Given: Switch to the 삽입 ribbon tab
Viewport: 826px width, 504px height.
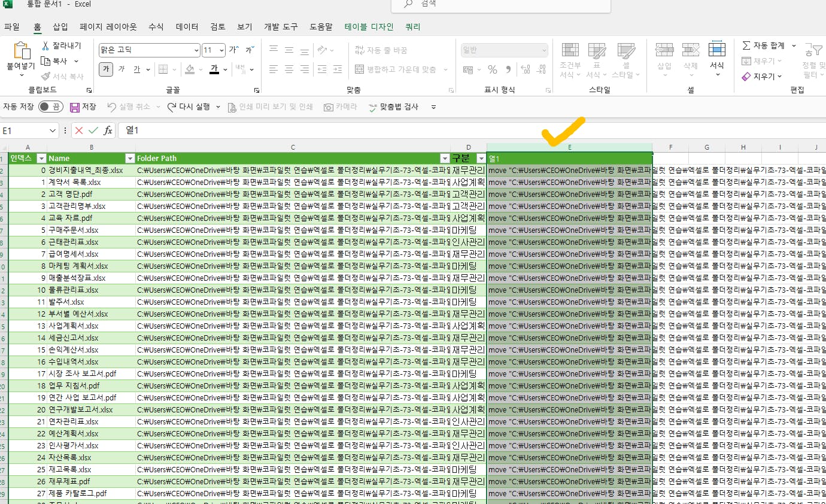Looking at the screenshot, I should [60, 27].
